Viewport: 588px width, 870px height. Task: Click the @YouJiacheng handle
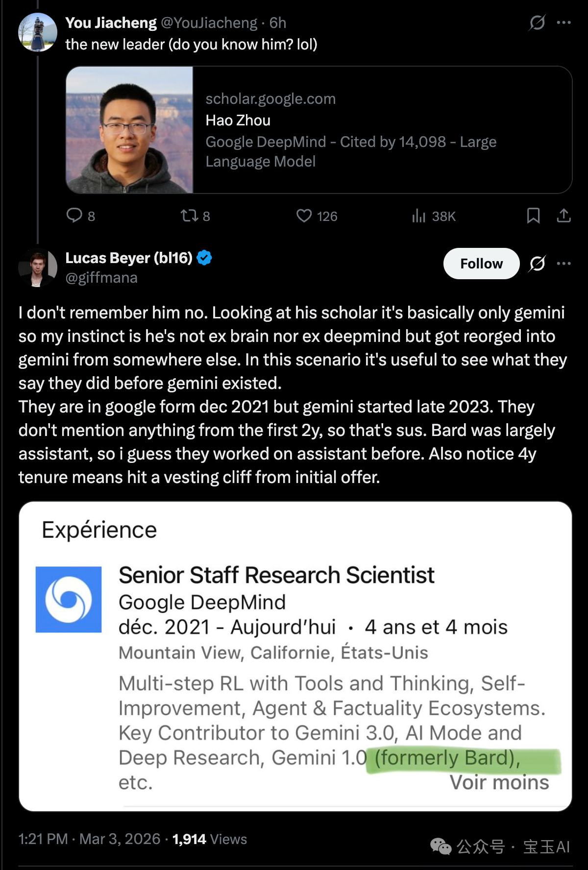[209, 23]
